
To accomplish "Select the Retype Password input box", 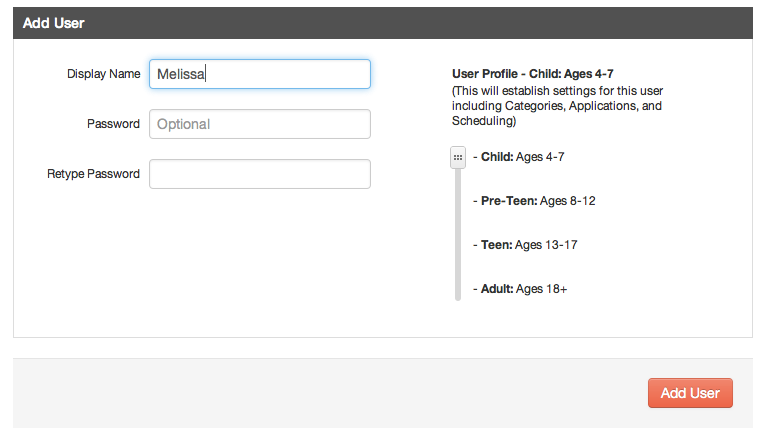I will (x=260, y=174).
